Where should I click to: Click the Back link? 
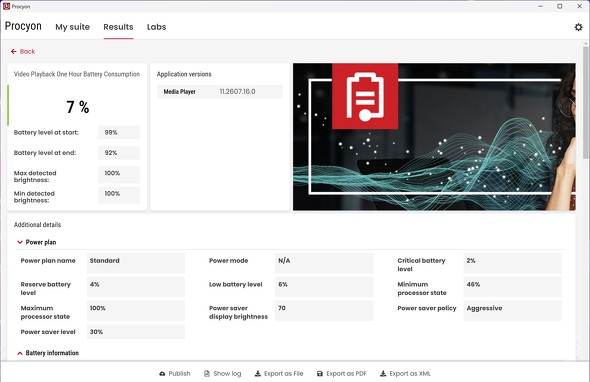(27, 52)
